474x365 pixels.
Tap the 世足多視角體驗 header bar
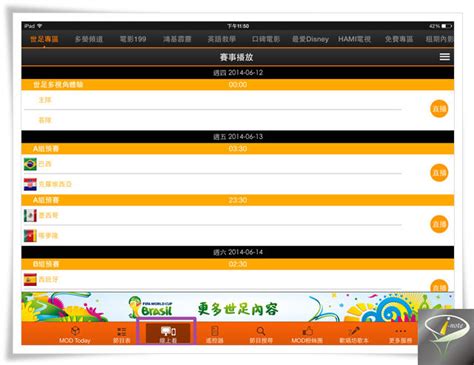tap(238, 85)
